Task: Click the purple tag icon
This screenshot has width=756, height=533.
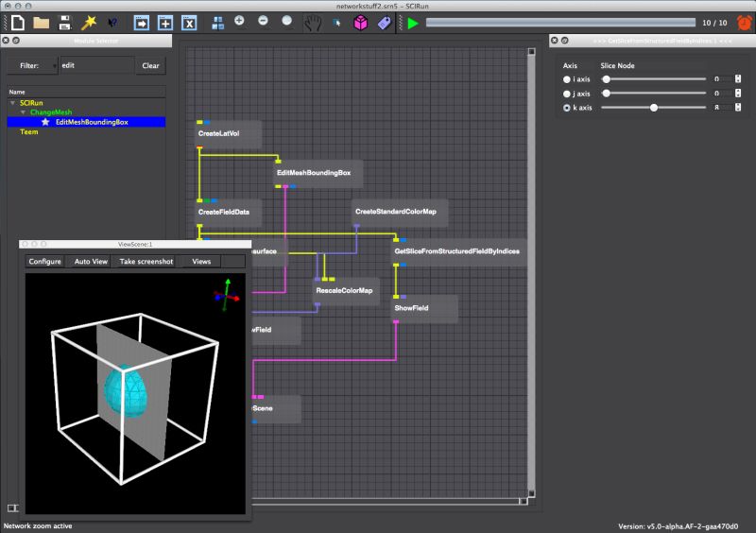Action: pyautogui.click(x=385, y=23)
